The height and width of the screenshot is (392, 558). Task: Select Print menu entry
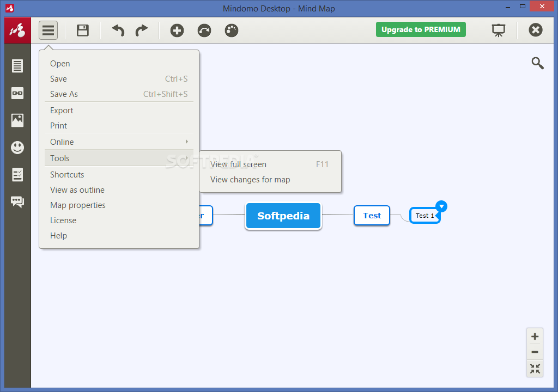tap(119, 126)
